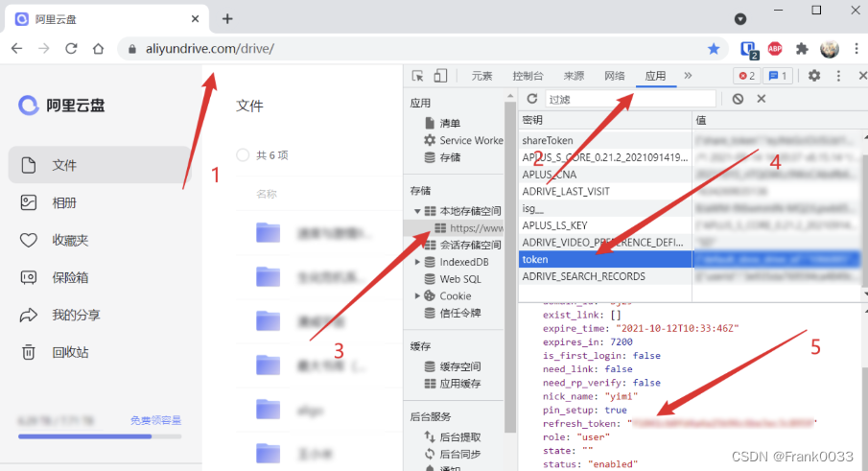
Task: Select the 阿里云盘 browser tab
Action: (x=106, y=19)
